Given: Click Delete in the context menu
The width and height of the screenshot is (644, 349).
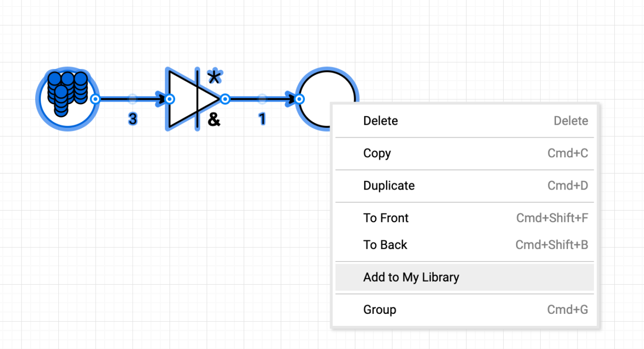Looking at the screenshot, I should [380, 121].
